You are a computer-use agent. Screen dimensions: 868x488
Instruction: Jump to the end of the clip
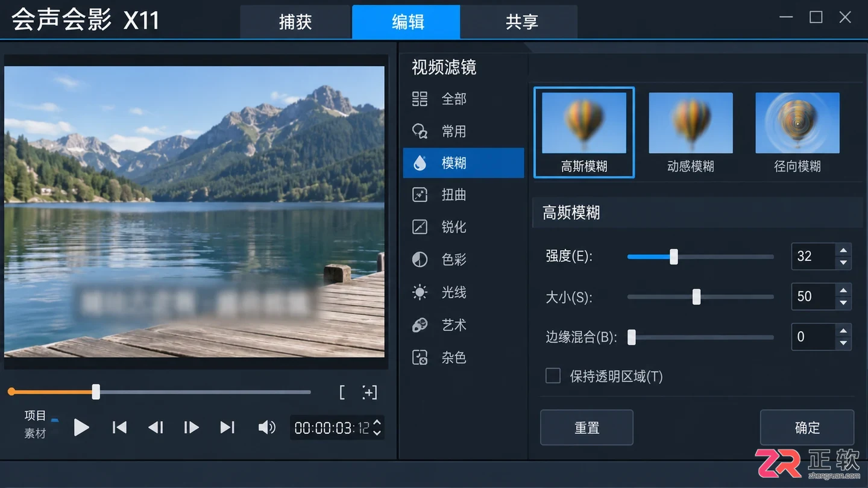227,428
